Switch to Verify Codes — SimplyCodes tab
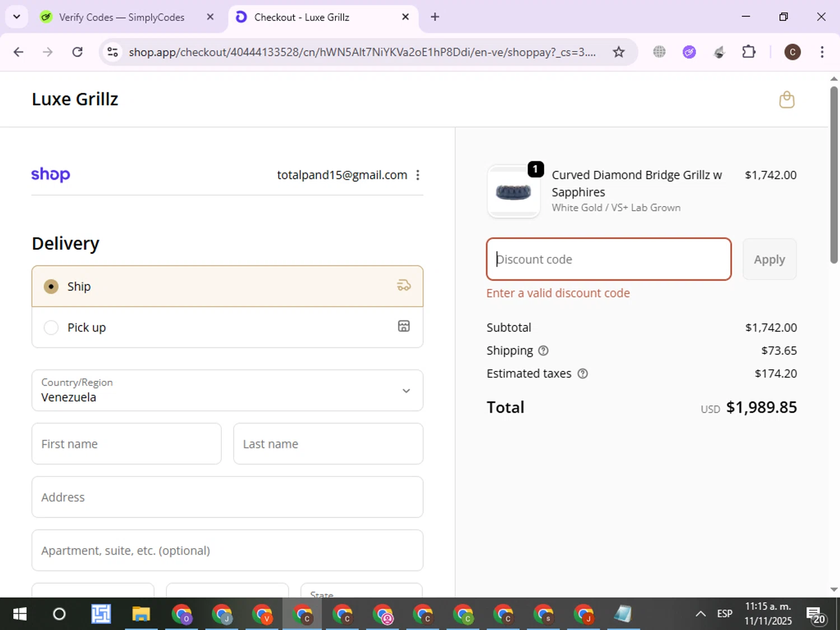This screenshot has width=840, height=630. point(122,17)
